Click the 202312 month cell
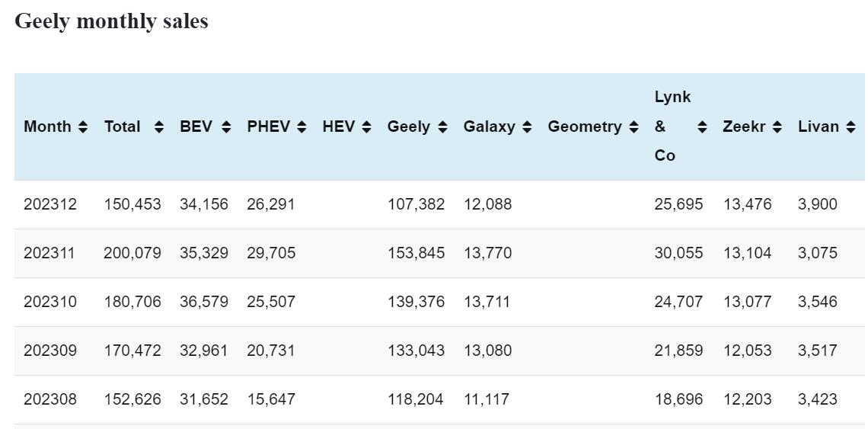868x429 pixels. (x=50, y=204)
